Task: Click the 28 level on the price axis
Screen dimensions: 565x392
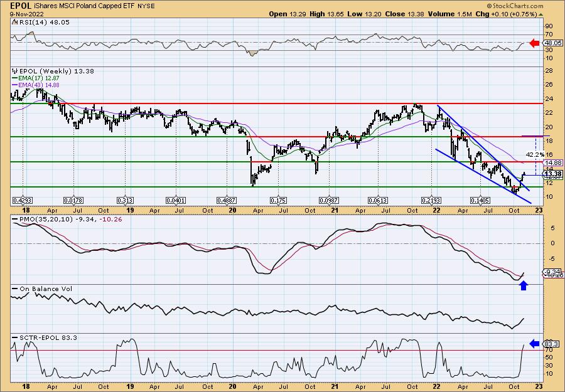Action: [549, 71]
